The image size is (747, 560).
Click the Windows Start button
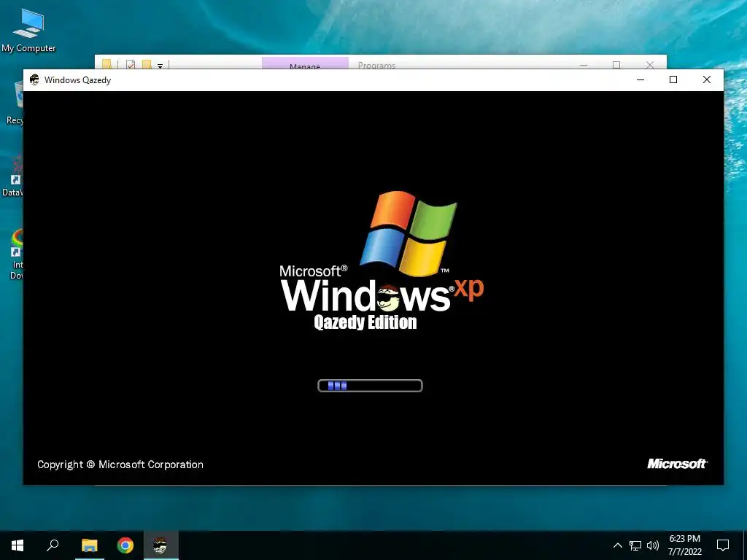(18, 545)
